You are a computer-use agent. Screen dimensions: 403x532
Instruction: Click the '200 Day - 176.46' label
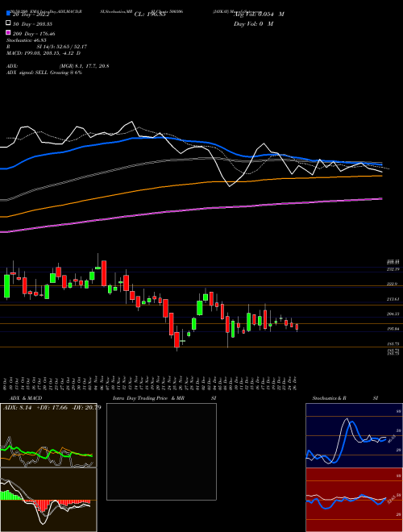(x=34, y=34)
